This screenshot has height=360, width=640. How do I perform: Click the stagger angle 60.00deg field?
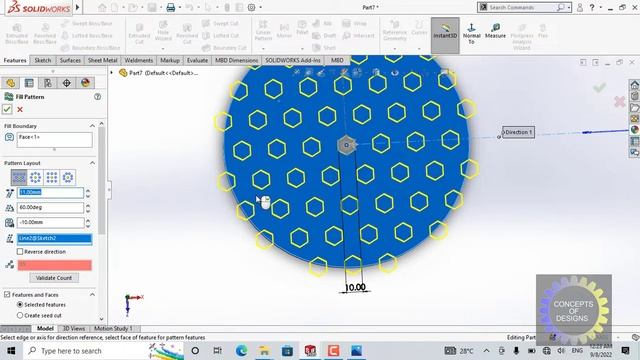click(50, 208)
